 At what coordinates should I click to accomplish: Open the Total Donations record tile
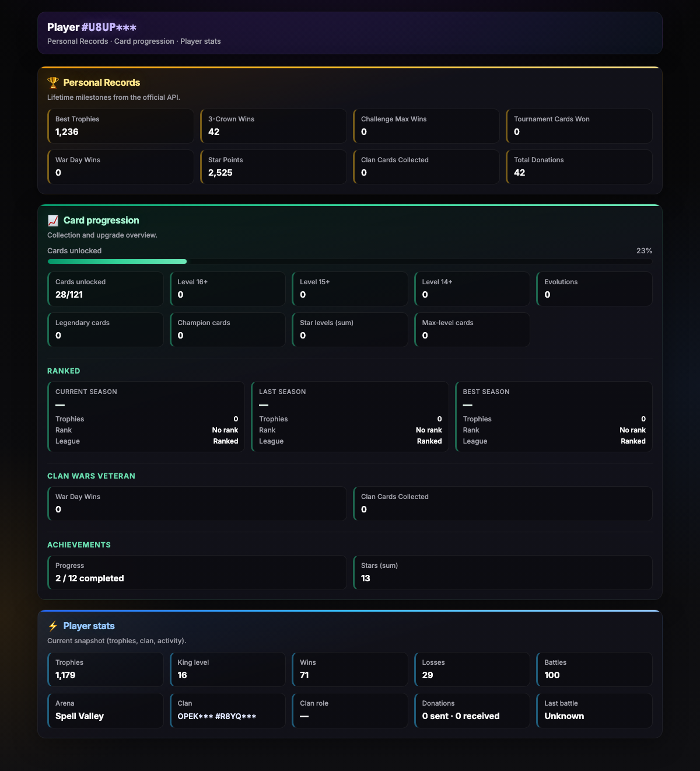click(x=579, y=167)
